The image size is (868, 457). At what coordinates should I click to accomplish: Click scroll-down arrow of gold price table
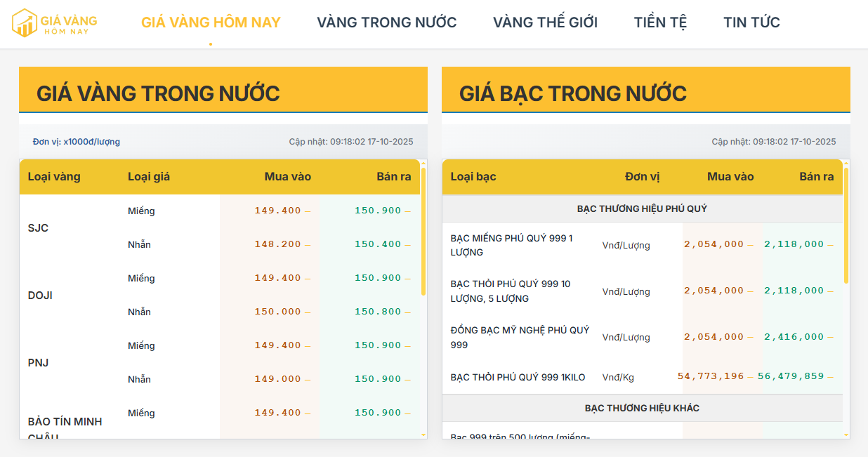point(423,435)
